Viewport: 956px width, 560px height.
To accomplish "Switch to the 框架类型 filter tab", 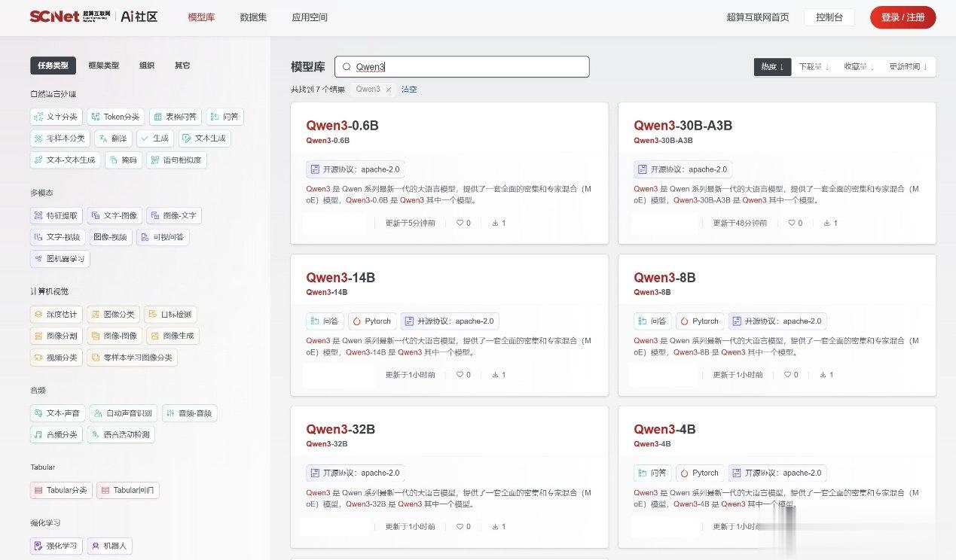I will 104,65.
